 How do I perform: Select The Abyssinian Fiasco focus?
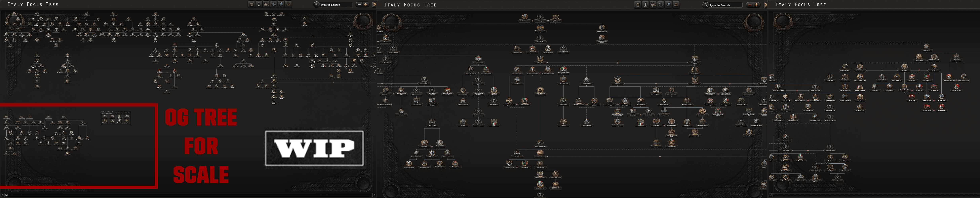525,19
